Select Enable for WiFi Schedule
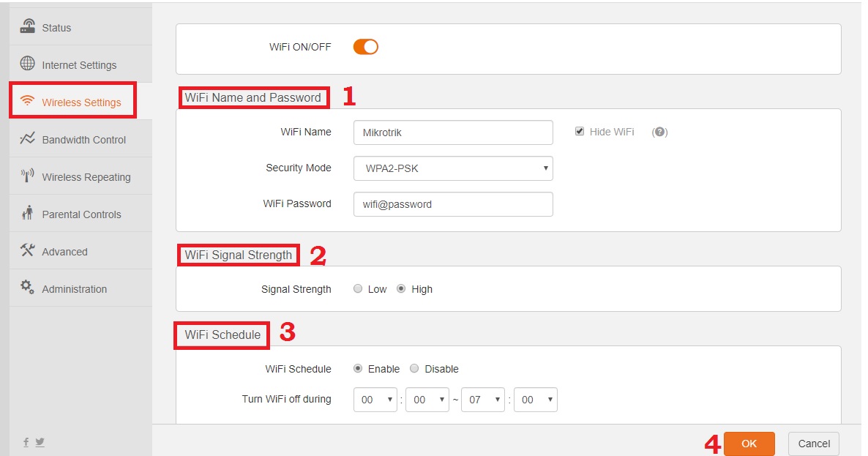This screenshot has width=868, height=456. 358,369
